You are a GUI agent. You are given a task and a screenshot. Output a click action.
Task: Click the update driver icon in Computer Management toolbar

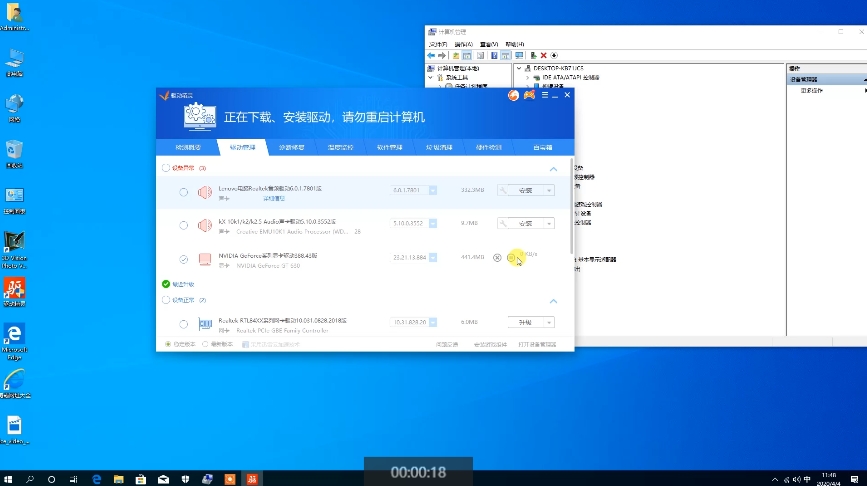533,55
